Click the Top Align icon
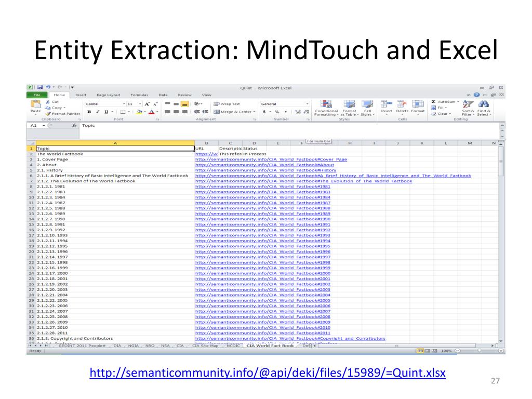 click(x=167, y=104)
